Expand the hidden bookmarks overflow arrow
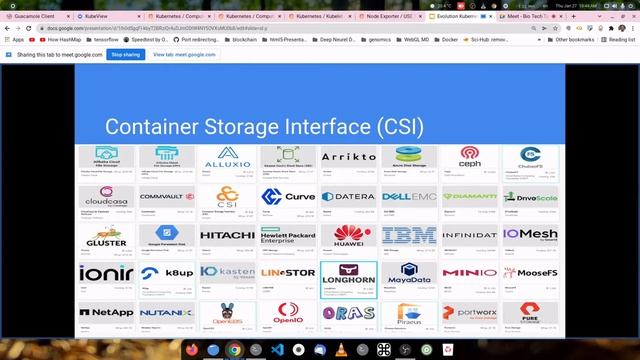This screenshot has height=360, width=640. tap(539, 40)
